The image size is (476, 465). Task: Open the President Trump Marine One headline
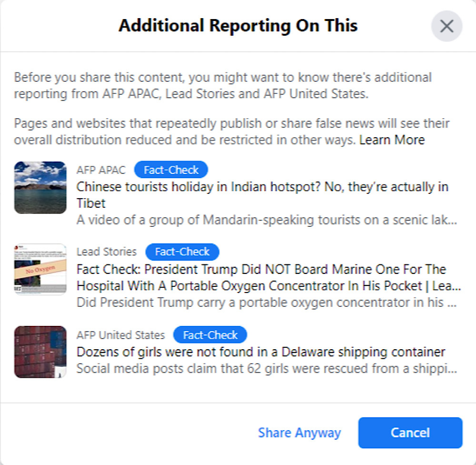click(x=268, y=277)
